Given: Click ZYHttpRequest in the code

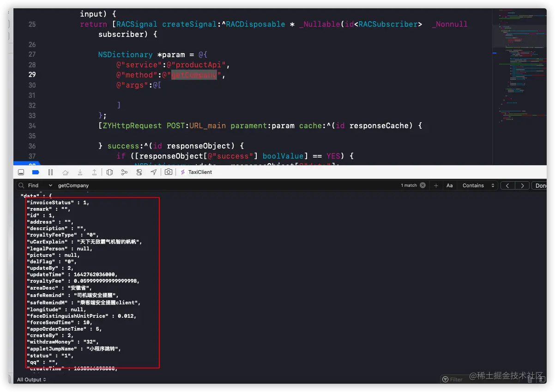Looking at the screenshot, I should [x=132, y=125].
